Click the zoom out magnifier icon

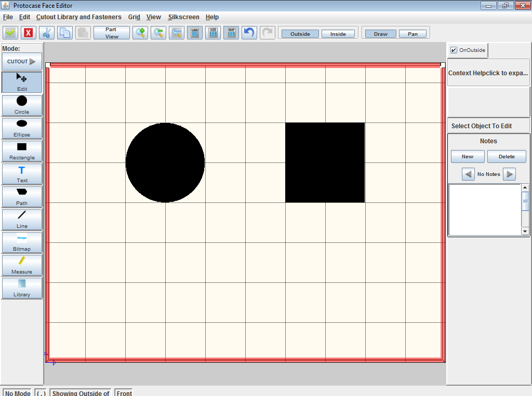click(x=158, y=33)
